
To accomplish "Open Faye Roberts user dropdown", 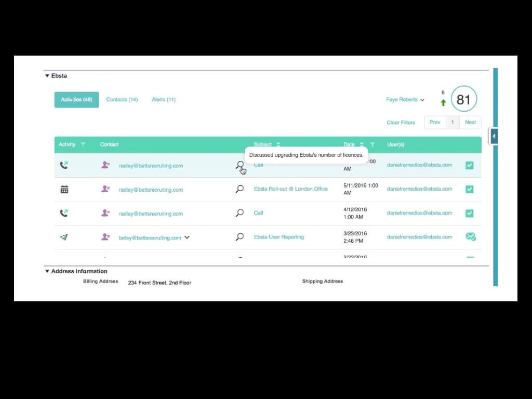I will click(x=405, y=100).
